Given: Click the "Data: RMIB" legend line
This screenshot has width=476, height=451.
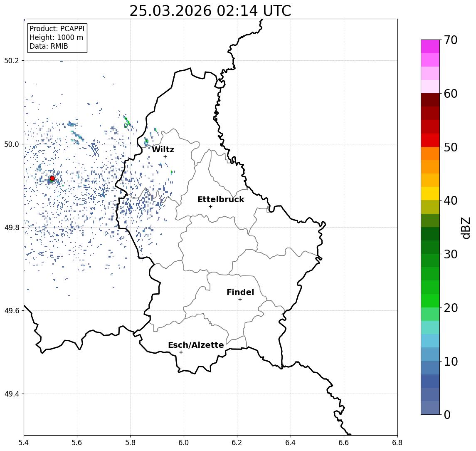Looking at the screenshot, I should tap(49, 46).
